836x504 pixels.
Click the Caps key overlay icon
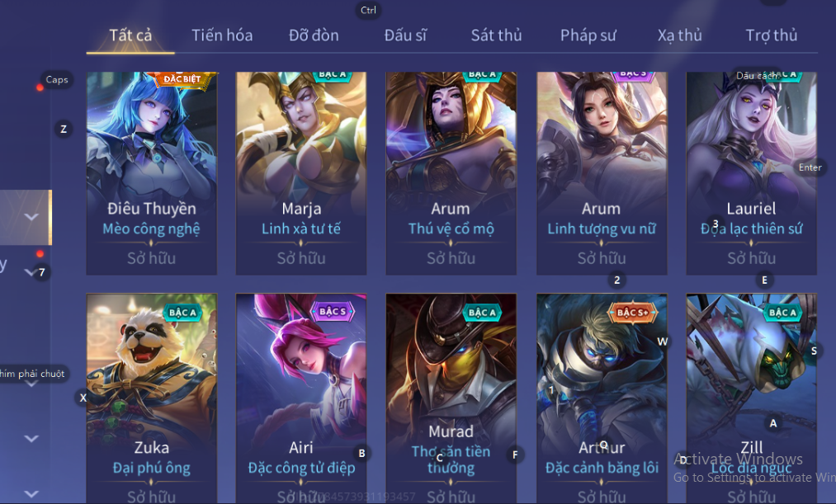click(56, 80)
